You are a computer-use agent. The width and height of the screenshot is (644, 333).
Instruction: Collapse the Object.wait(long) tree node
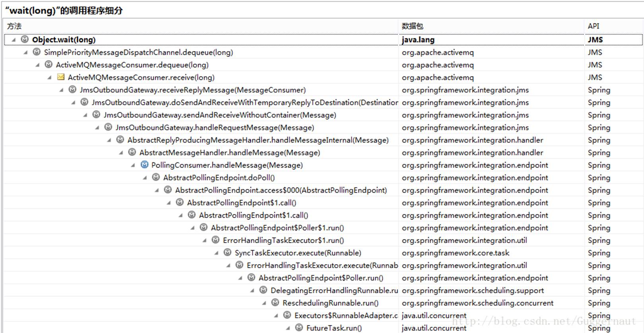click(14, 40)
